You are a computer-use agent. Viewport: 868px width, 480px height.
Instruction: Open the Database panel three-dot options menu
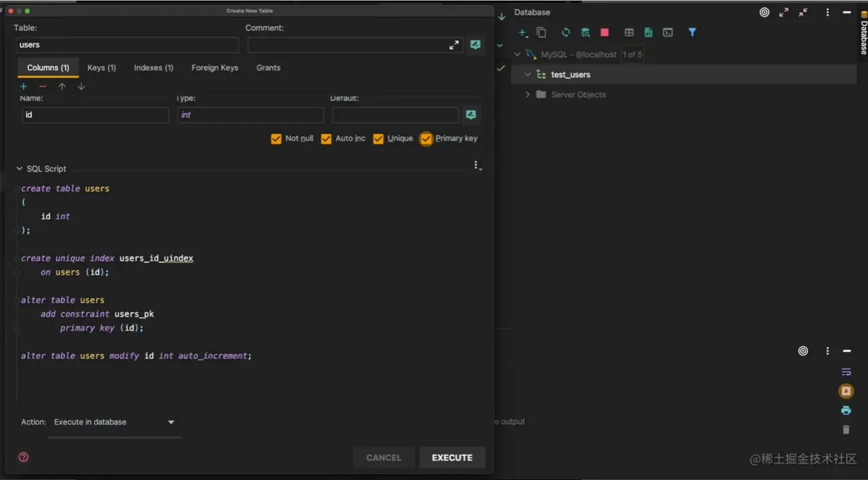[828, 12]
